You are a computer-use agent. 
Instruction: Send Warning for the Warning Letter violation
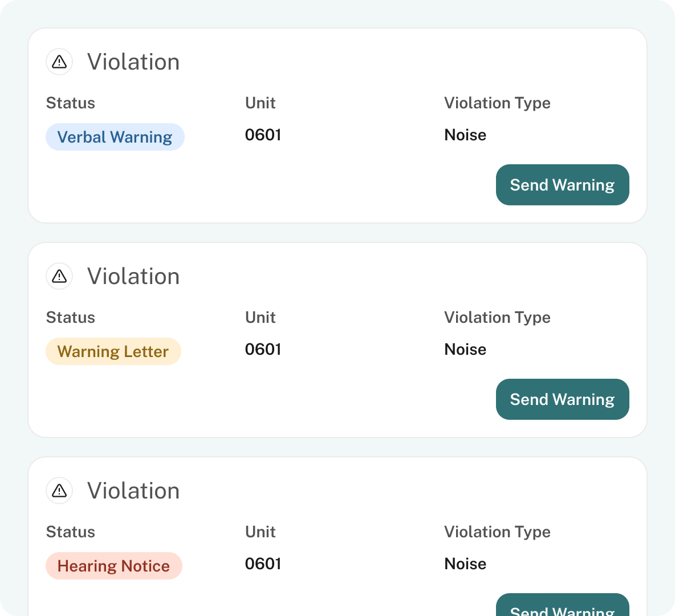pos(562,399)
